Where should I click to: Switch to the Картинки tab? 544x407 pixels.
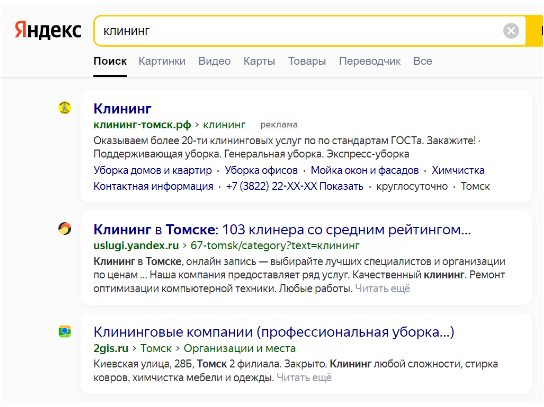point(162,61)
